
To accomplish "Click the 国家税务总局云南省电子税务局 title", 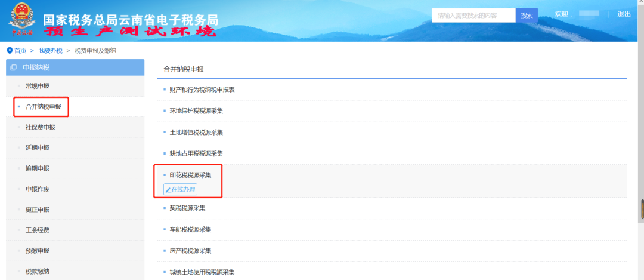I will (x=131, y=20).
